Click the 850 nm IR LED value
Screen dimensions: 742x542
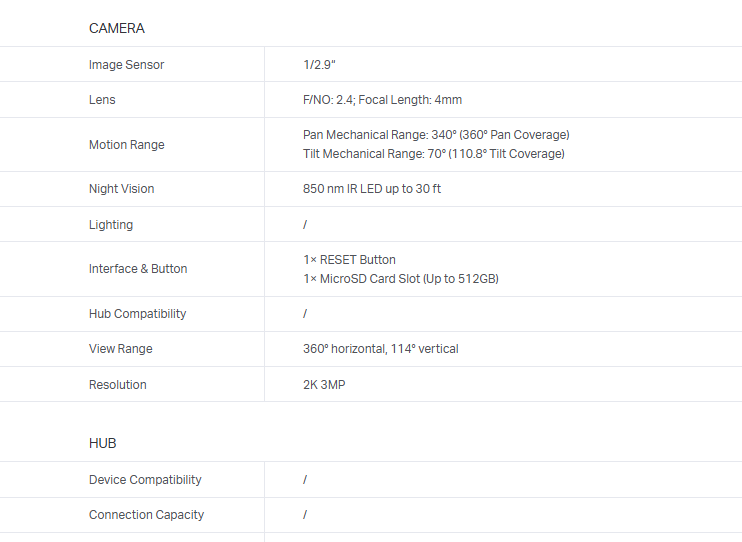(x=371, y=189)
